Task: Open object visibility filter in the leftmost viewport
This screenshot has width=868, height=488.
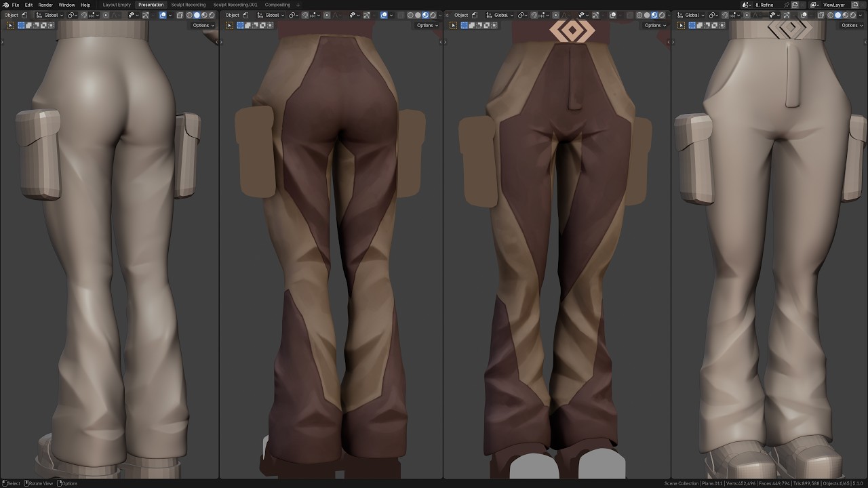Action: 133,15
